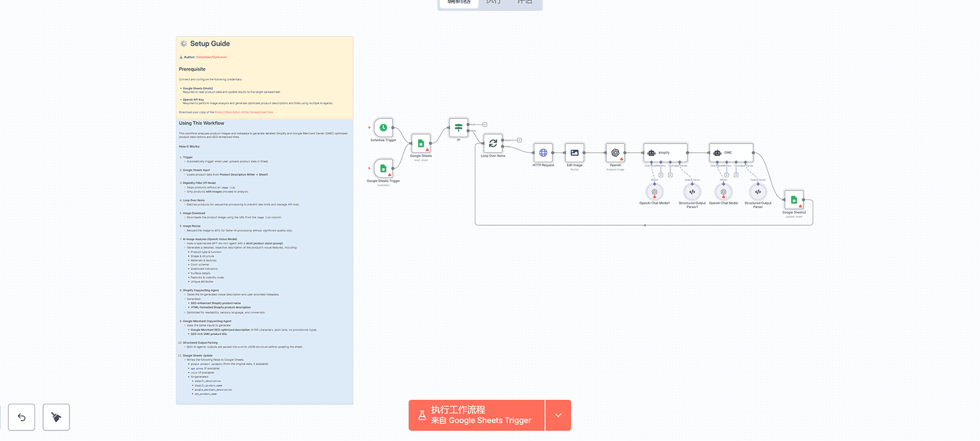Click the Edit Image node
This screenshot has height=441, width=980.
(x=575, y=153)
